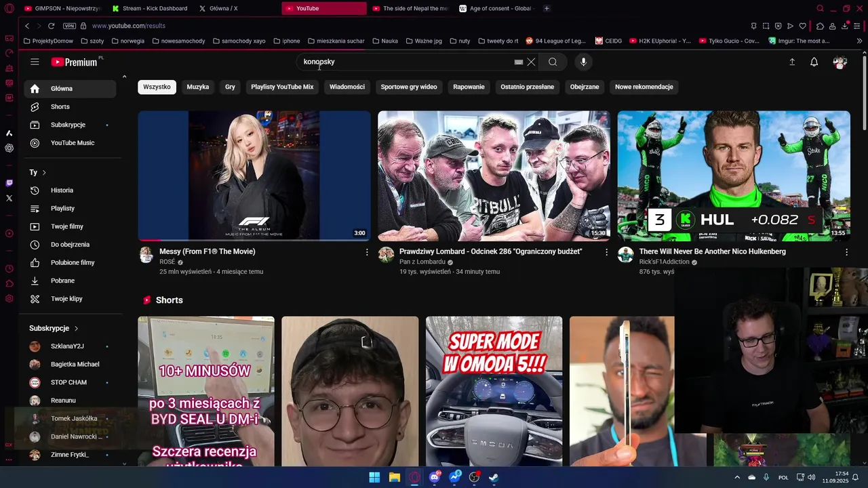Click the heart bookmark icon in the address bar

coord(802,26)
